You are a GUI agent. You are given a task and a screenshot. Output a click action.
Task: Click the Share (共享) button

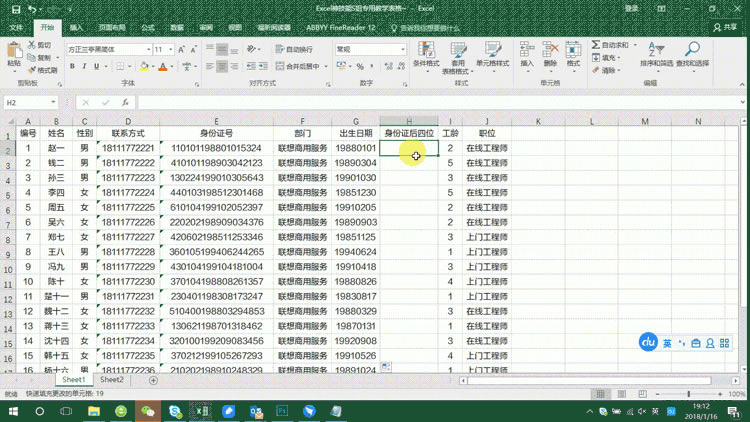point(726,28)
